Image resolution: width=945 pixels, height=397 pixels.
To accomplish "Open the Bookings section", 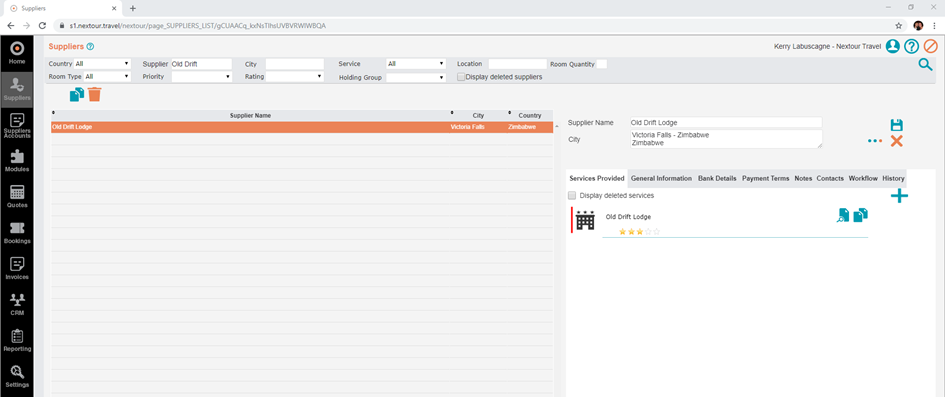I will 17,233.
